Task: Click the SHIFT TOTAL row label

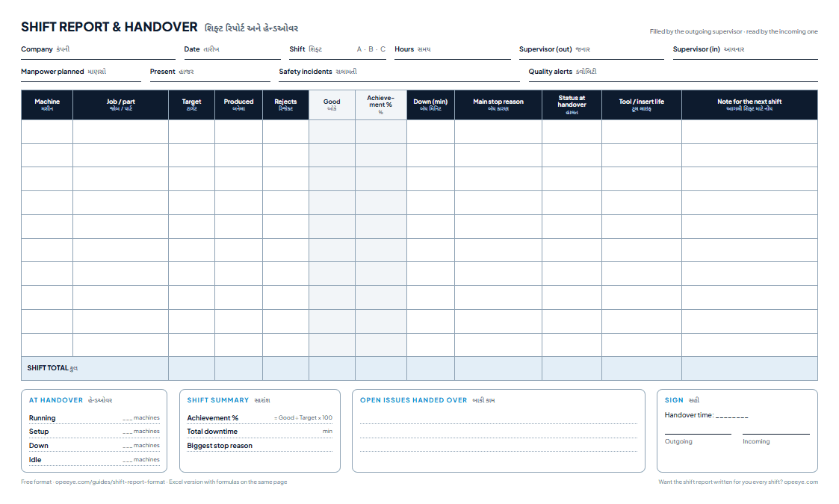Action: 52,368
